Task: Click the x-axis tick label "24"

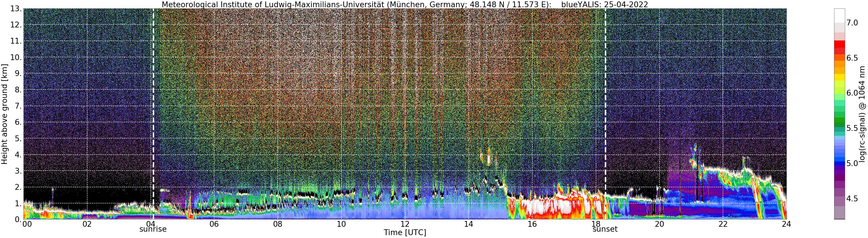Action: [x=786, y=224]
